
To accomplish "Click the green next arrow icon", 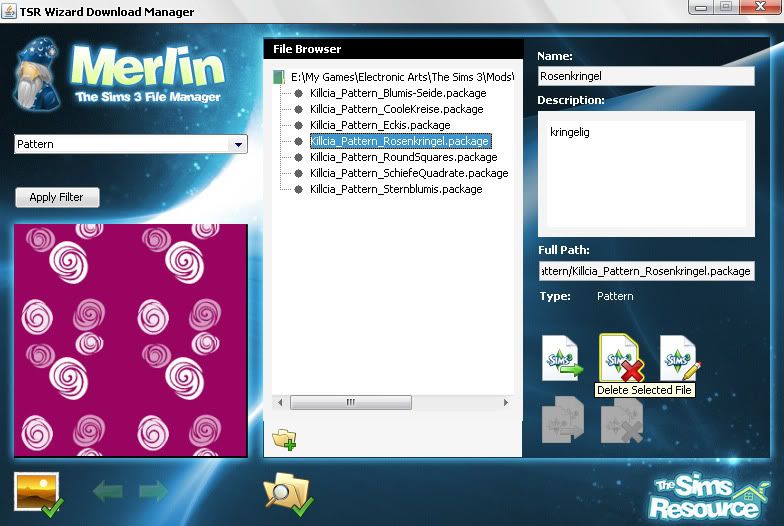I will 153,491.
